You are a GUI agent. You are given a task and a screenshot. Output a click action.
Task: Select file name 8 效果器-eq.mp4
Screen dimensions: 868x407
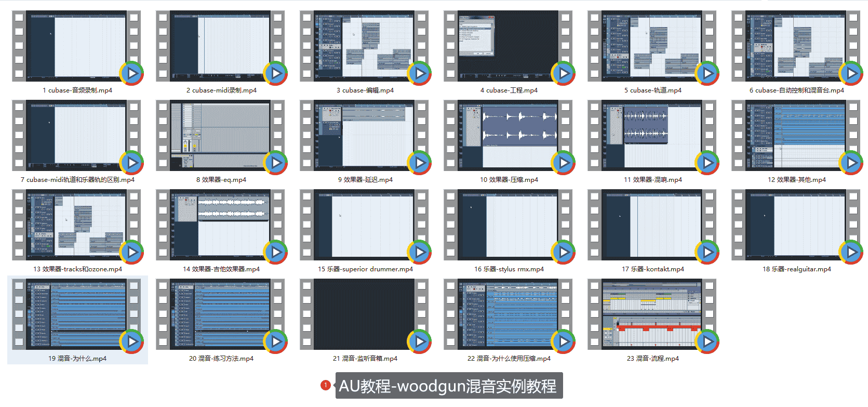coord(221,180)
